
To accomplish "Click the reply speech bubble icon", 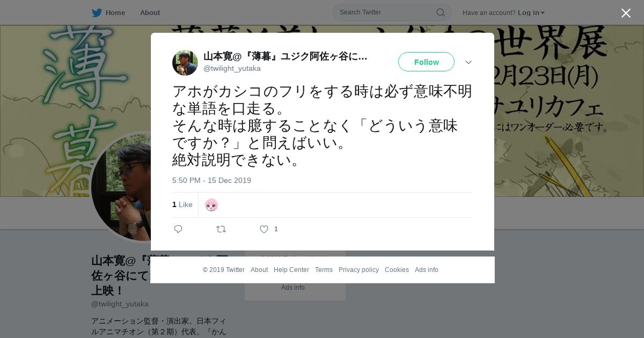I will [178, 229].
